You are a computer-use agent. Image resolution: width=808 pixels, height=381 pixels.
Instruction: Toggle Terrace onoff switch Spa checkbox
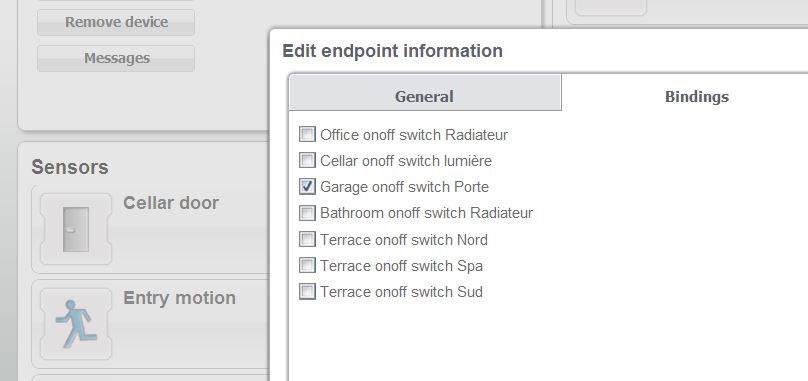[307, 266]
